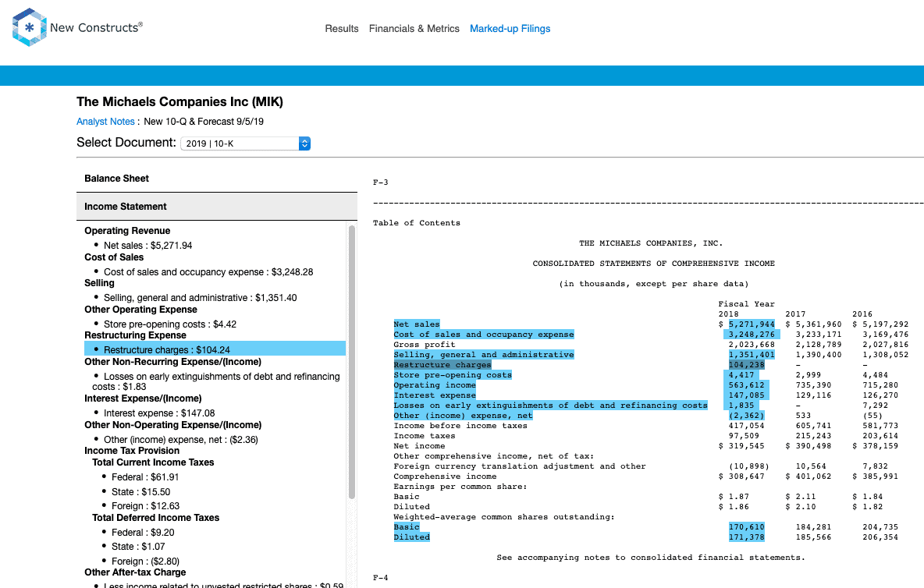Select Foreign : ($2.80) deferred tax item

(146, 561)
